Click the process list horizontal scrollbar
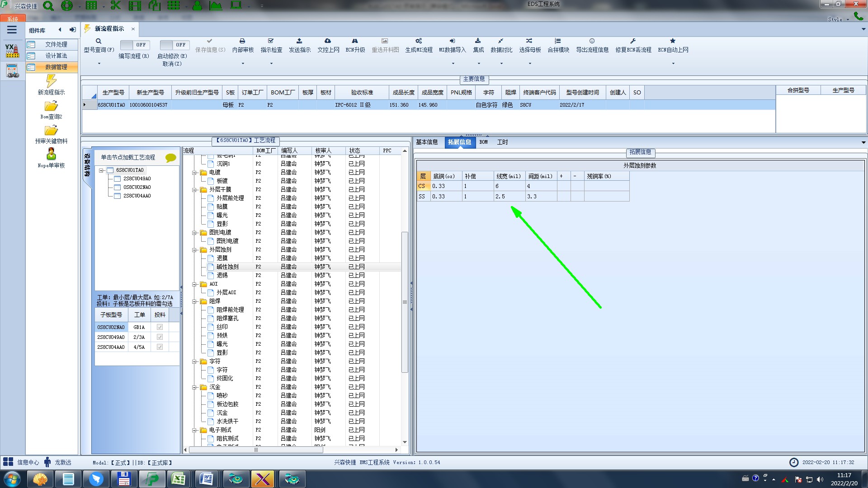The image size is (868, 488). (256, 450)
